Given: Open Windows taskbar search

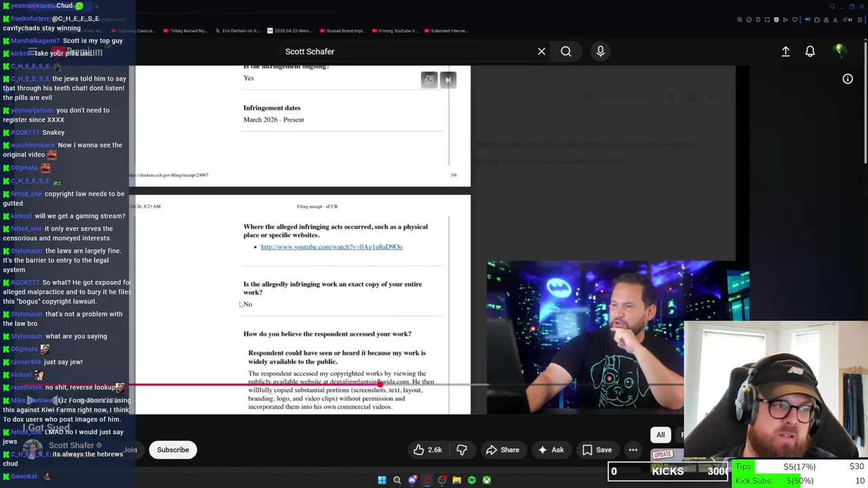Looking at the screenshot, I should pos(397,480).
